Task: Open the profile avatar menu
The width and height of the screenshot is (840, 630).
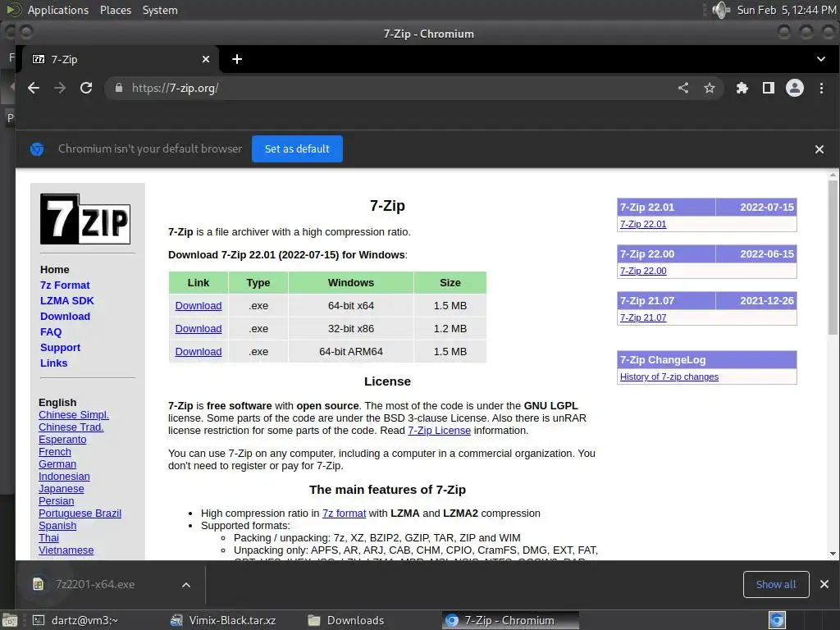Action: tap(794, 88)
